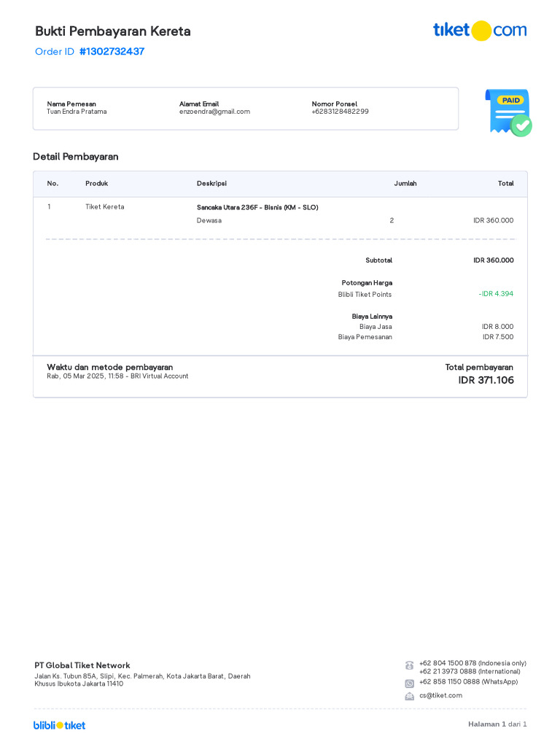This screenshot has height=747, width=560.
Task: Click the Jalan Ks. Tubun 85A address
Action: point(142,680)
